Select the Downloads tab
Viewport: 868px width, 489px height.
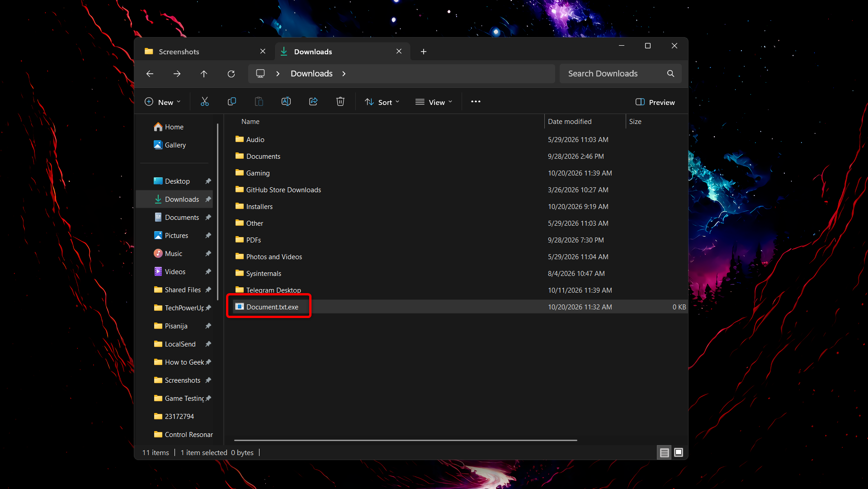[x=313, y=52]
